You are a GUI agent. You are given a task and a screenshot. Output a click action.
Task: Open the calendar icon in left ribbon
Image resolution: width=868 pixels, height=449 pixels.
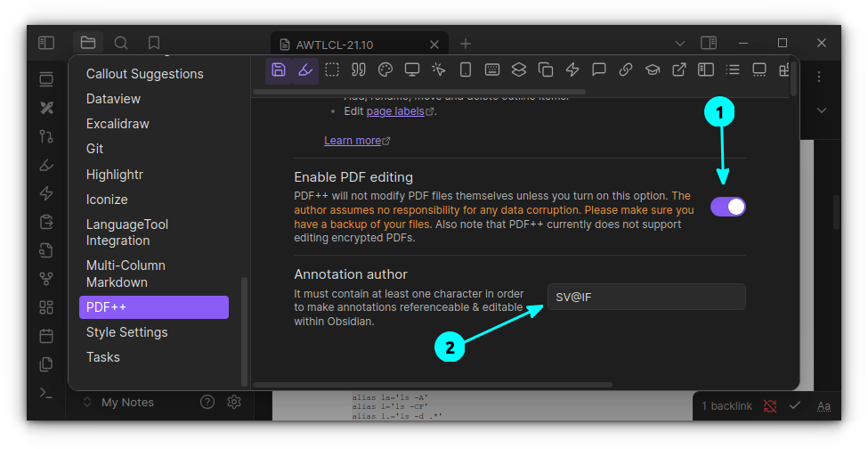pos(46,336)
